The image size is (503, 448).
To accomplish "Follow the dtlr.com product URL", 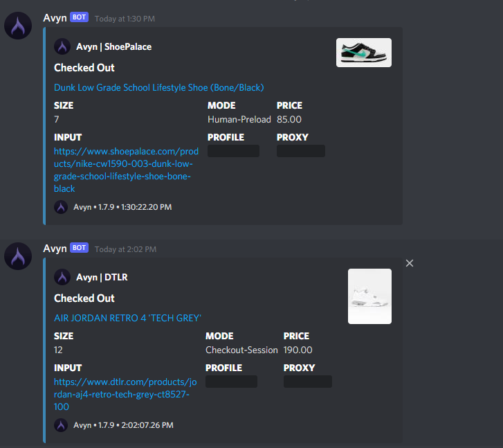I will point(125,394).
